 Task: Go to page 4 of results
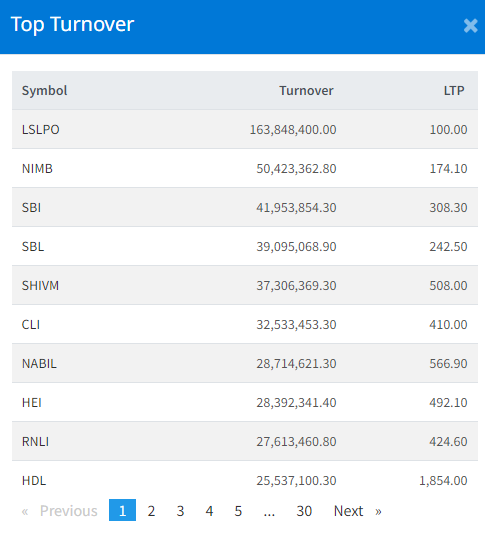pyautogui.click(x=209, y=511)
